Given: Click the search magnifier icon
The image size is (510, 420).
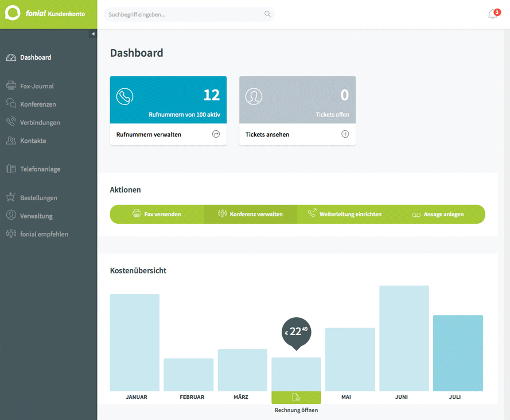Looking at the screenshot, I should [x=267, y=14].
